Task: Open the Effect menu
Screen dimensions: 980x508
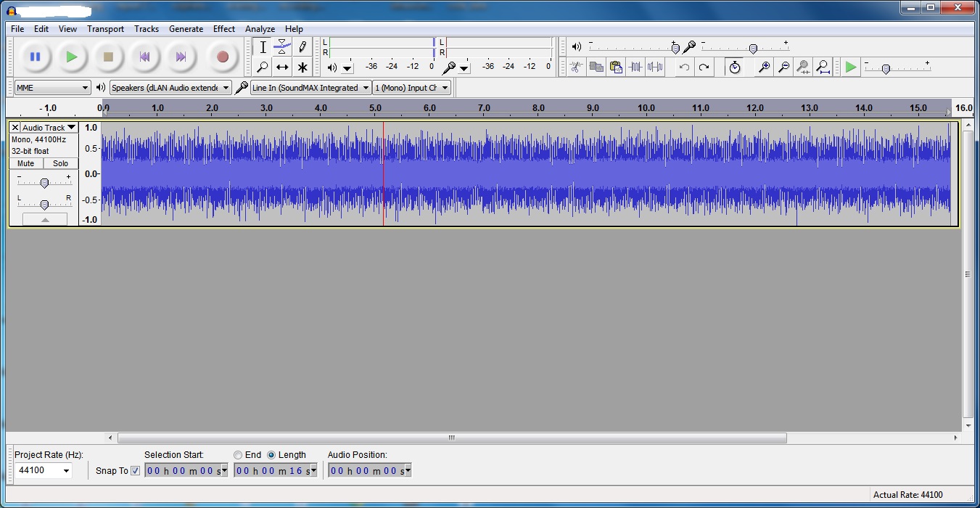Action: (223, 29)
